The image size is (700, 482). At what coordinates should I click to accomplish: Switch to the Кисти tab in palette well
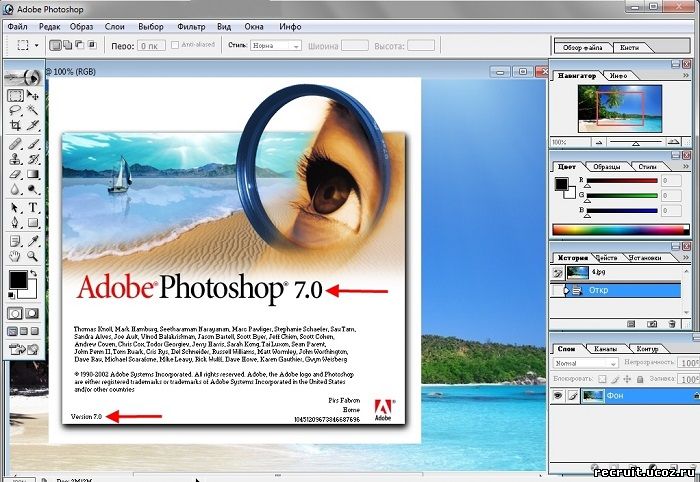[629, 47]
